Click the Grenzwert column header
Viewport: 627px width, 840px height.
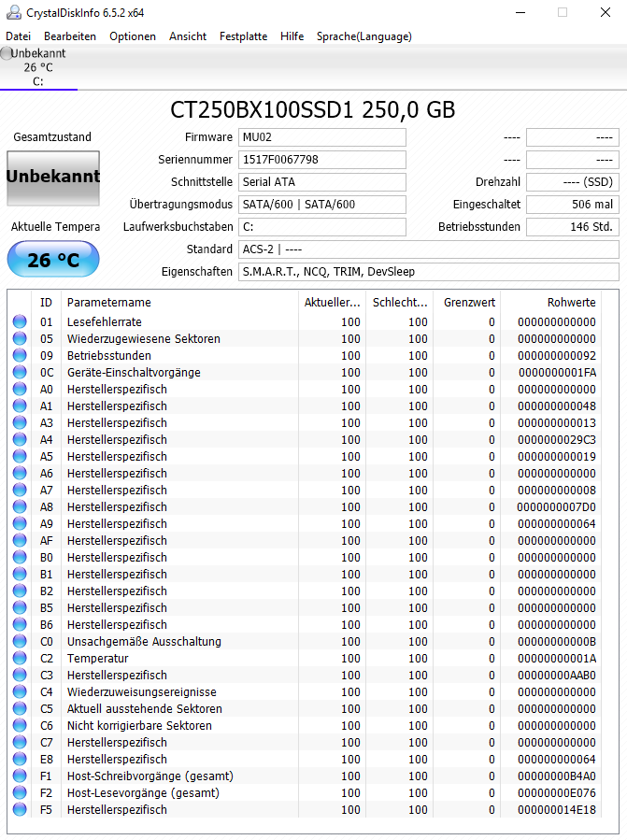pyautogui.click(x=467, y=302)
